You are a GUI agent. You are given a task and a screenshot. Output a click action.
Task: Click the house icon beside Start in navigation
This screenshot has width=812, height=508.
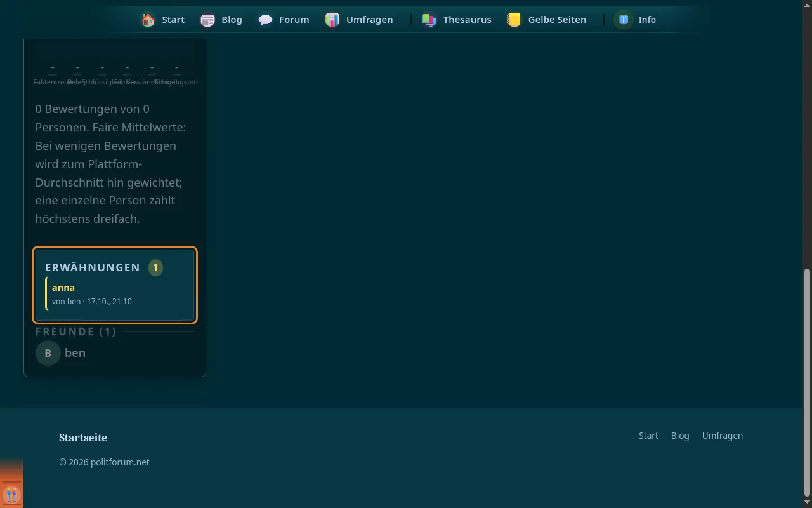148,20
